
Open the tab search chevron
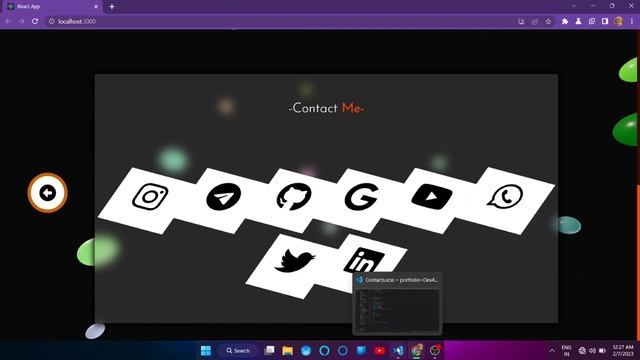click(574, 6)
